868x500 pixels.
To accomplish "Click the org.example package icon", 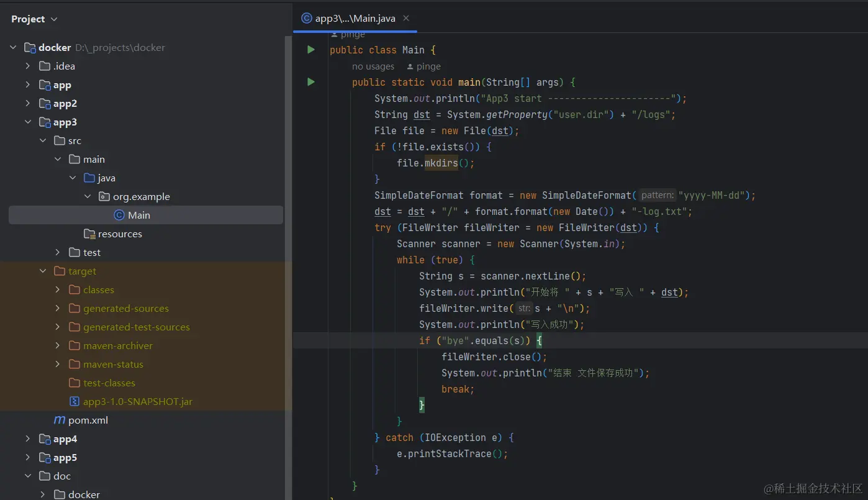I will [104, 196].
